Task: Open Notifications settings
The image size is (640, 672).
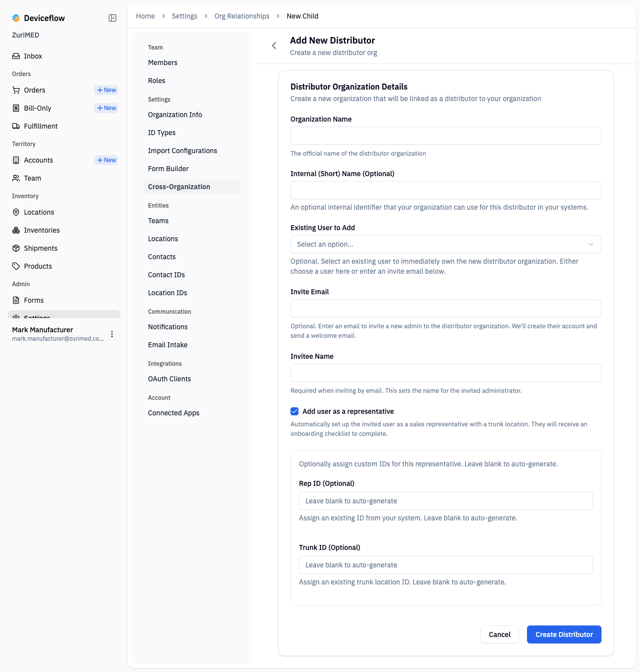Action: tap(192, 327)
